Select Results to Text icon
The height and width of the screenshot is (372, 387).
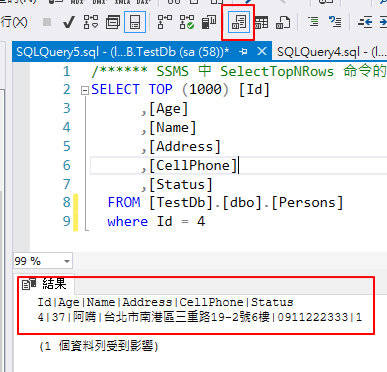coord(239,22)
